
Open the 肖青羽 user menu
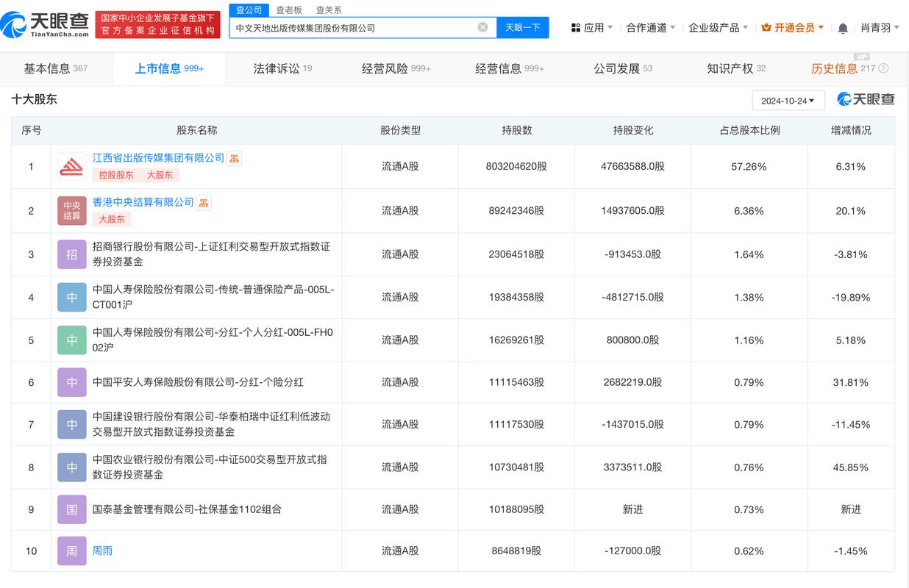click(880, 28)
